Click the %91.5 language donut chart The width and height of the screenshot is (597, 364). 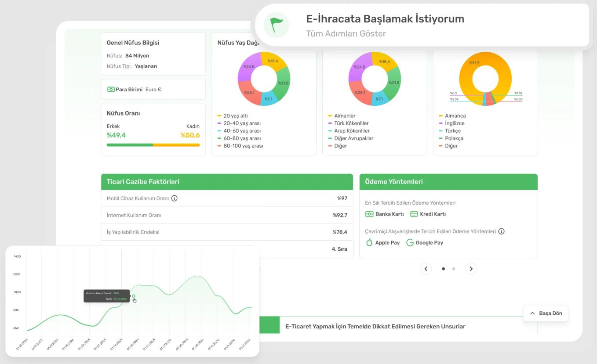click(485, 79)
